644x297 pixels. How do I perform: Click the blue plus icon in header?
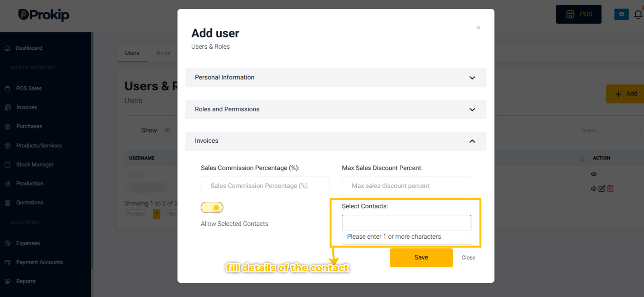[621, 14]
